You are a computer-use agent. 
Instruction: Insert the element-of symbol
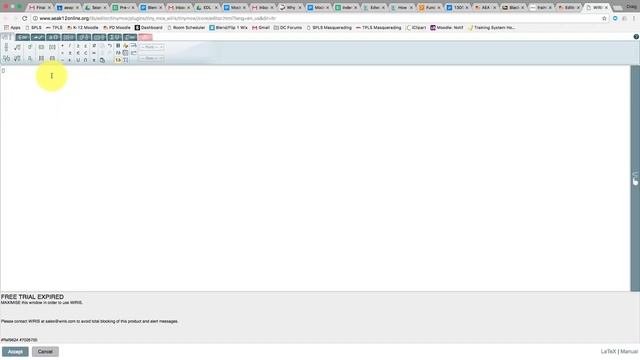[x=78, y=53]
